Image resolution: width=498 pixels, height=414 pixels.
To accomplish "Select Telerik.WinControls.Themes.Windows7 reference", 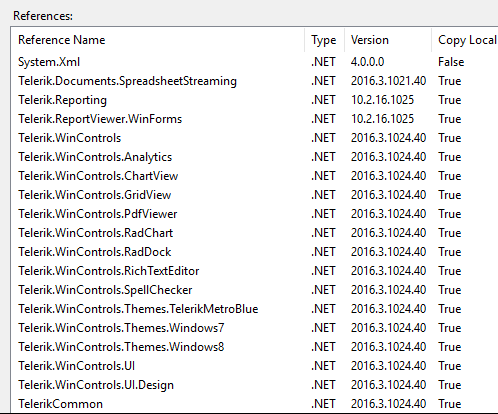I will [x=121, y=328].
